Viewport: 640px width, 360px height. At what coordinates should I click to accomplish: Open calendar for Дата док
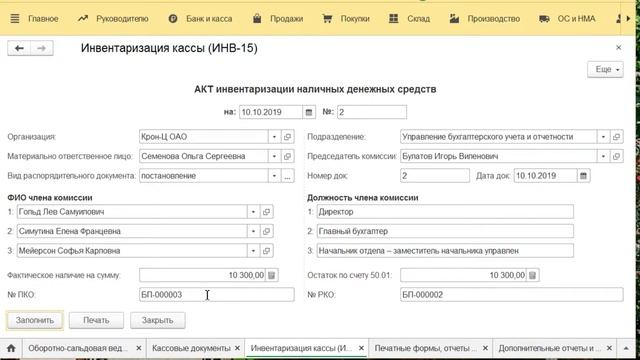click(584, 176)
